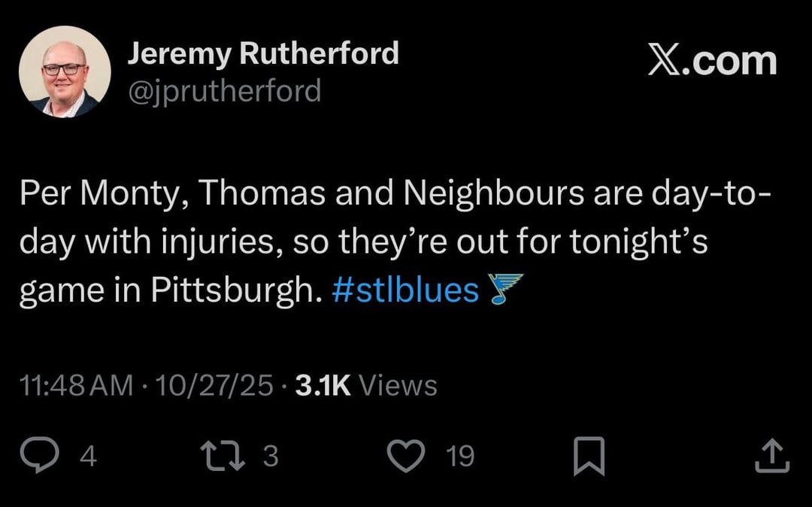Click the Jeremy Rutherford display name
This screenshot has width=812, height=507.
click(265, 53)
